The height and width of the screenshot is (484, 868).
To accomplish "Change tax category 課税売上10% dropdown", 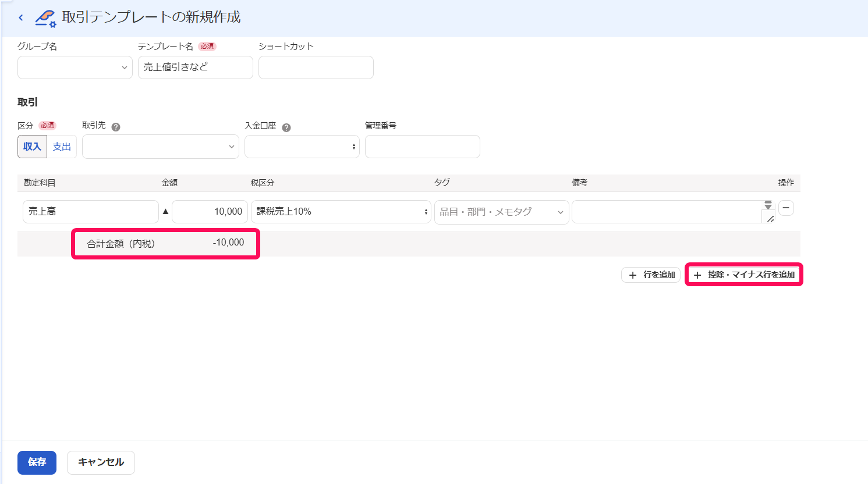I will coord(341,212).
